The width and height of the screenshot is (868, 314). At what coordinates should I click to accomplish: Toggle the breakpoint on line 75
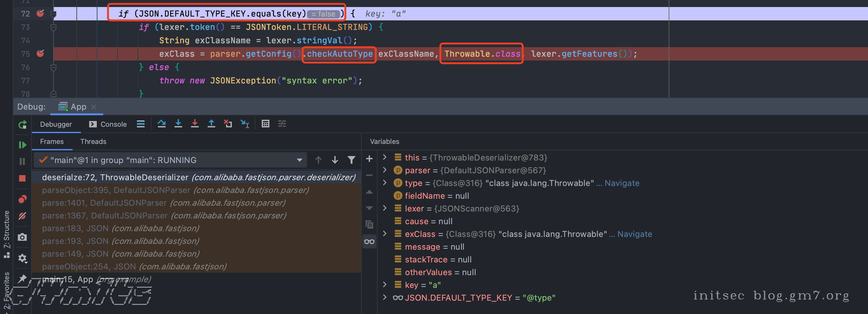pos(40,54)
